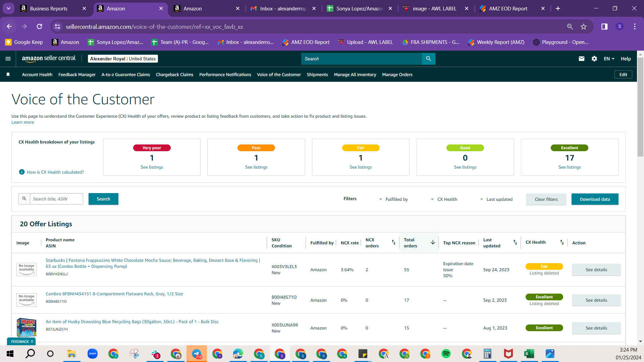This screenshot has height=362, width=644.
Task: Sort by CX Health column arrows
Action: 562,242
